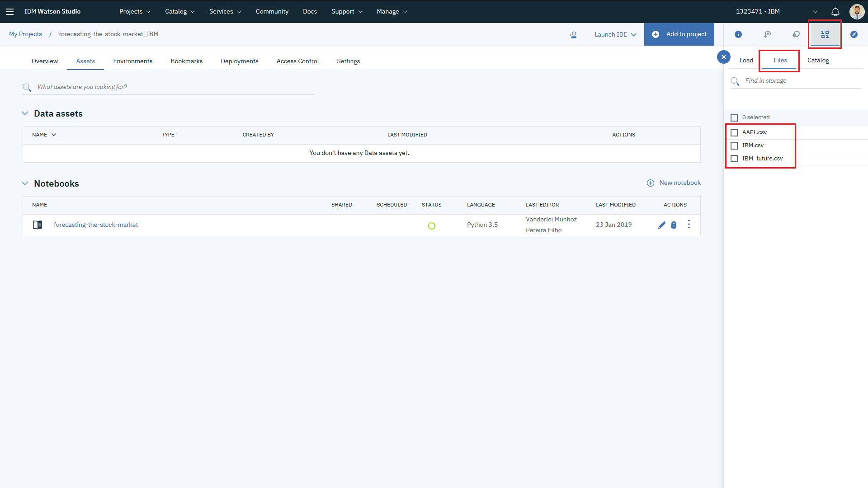Viewport: 868px width, 488px height.
Task: Select the IBM.csv checkbox
Action: pyautogui.click(x=734, y=145)
